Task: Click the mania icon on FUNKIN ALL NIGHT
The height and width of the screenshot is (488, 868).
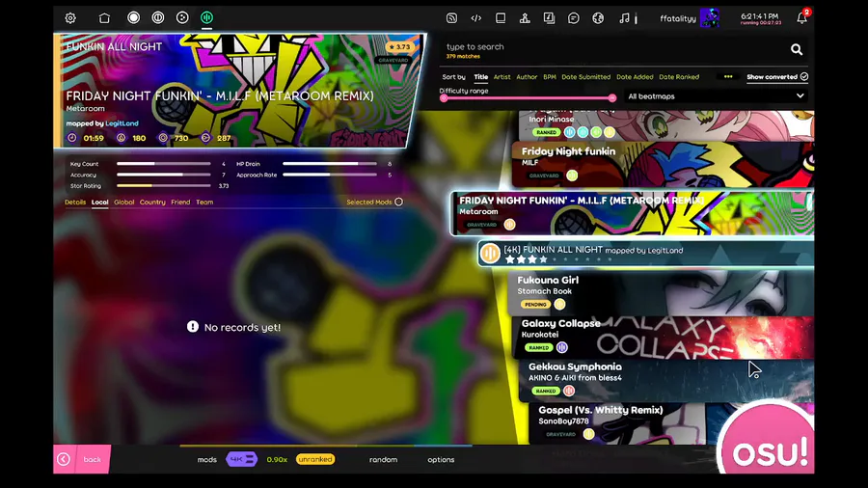Action: point(490,254)
